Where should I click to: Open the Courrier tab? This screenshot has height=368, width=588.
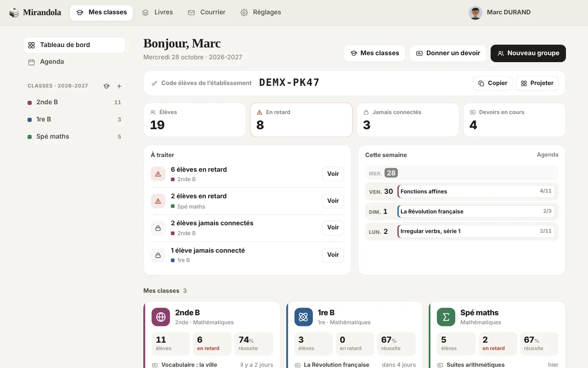207,13
